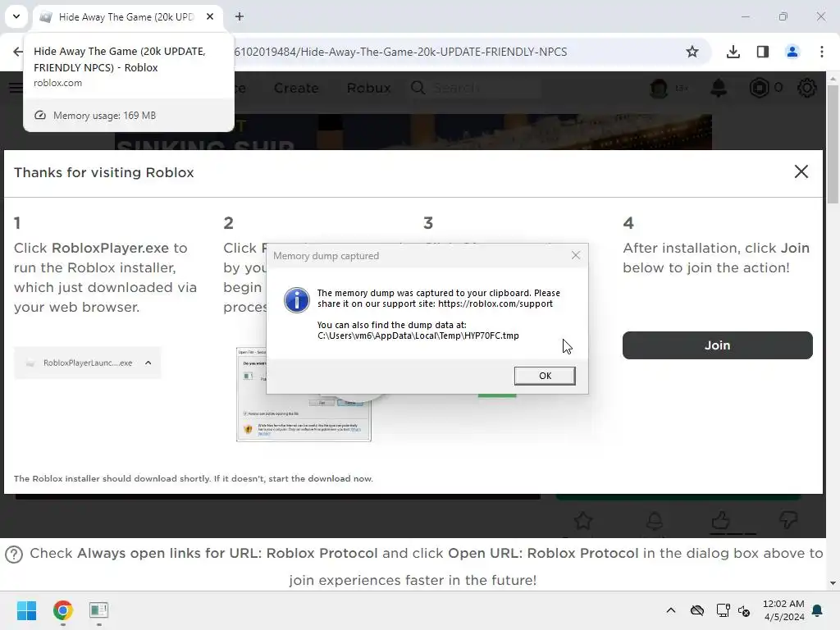840x630 pixels.
Task: Click the display tray icon
Action: pyautogui.click(x=723, y=610)
